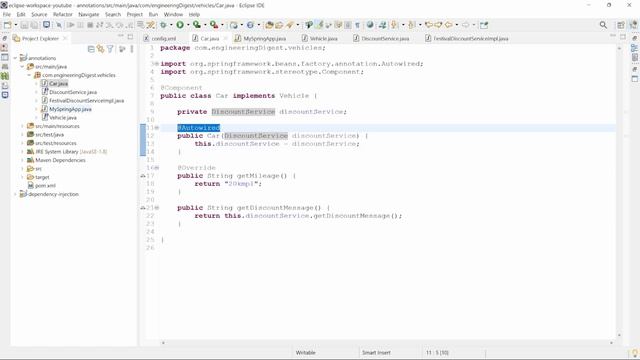Viewport: 640px width, 360px height.
Task: Fold the import block at line 3
Action: click(x=157, y=64)
